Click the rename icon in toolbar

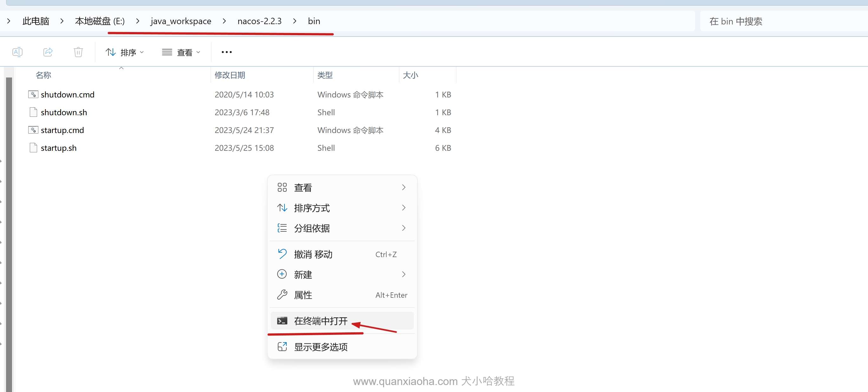(x=17, y=52)
